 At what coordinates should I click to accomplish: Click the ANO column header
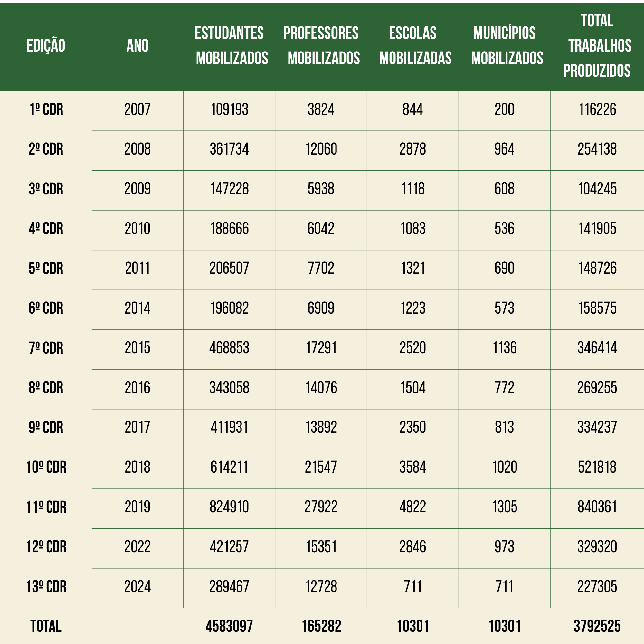tap(137, 46)
